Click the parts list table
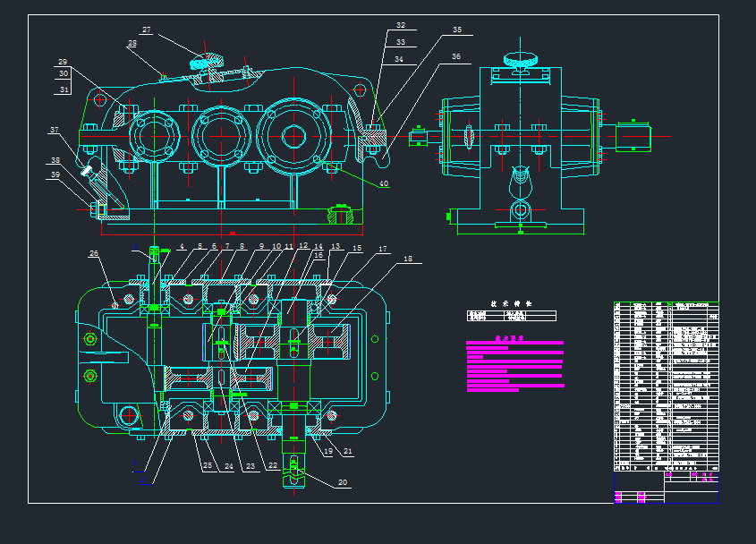756x544 pixels. [665, 385]
